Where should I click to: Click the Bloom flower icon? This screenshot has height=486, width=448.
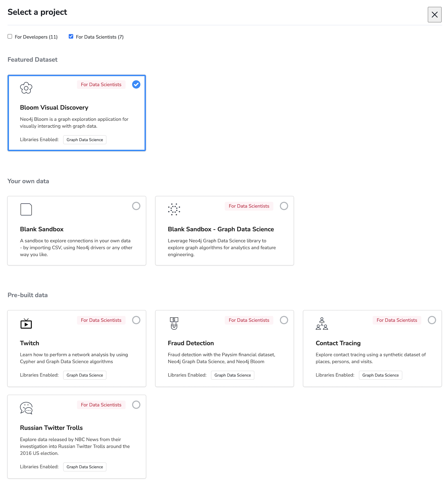[x=26, y=88]
